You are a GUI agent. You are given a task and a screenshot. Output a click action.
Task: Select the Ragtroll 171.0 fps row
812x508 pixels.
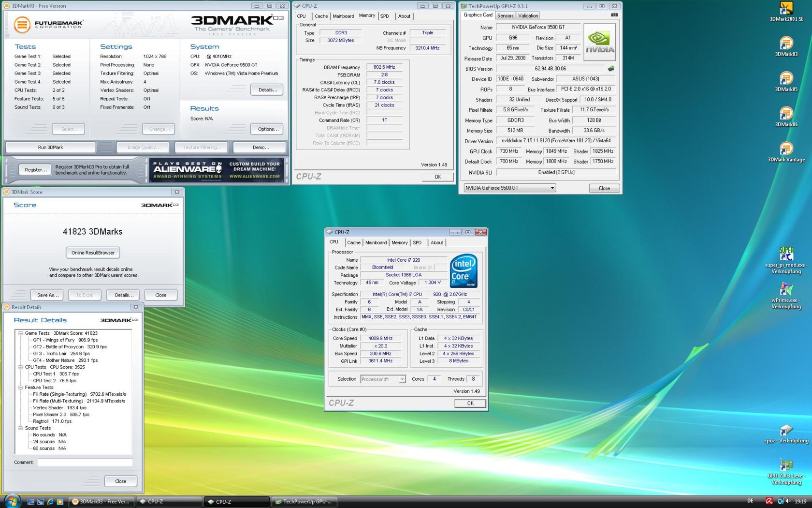[52, 421]
